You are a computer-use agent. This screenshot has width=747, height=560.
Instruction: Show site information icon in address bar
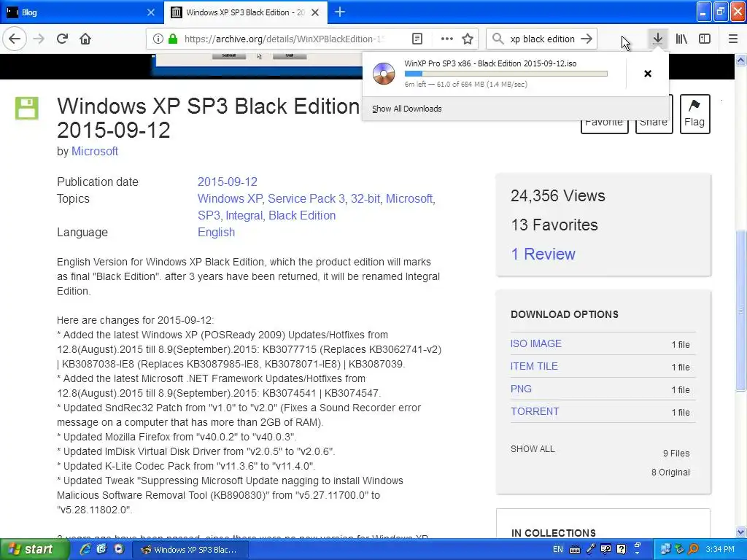click(x=158, y=39)
